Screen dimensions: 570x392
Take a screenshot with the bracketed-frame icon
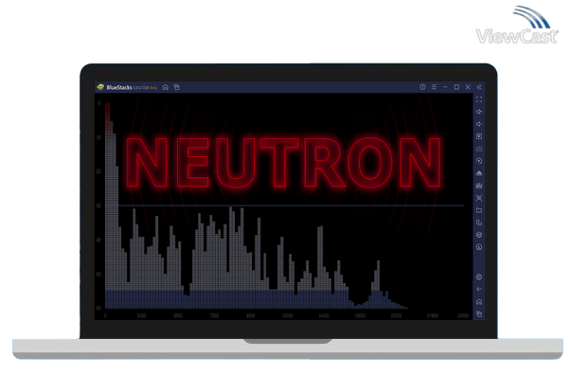[x=479, y=198]
